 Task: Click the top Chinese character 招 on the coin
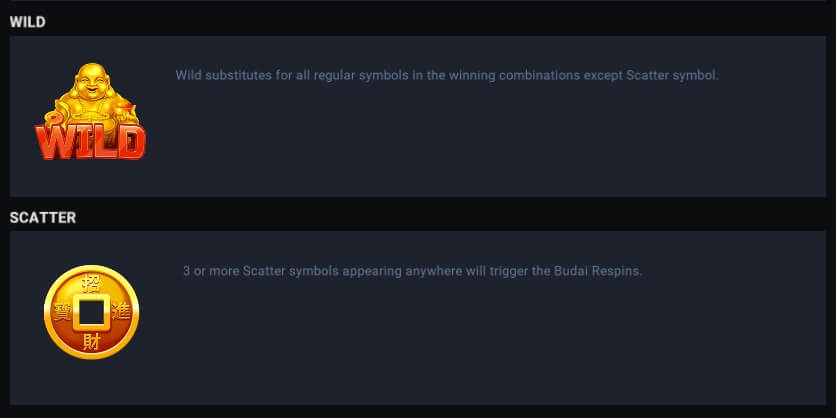click(x=91, y=283)
